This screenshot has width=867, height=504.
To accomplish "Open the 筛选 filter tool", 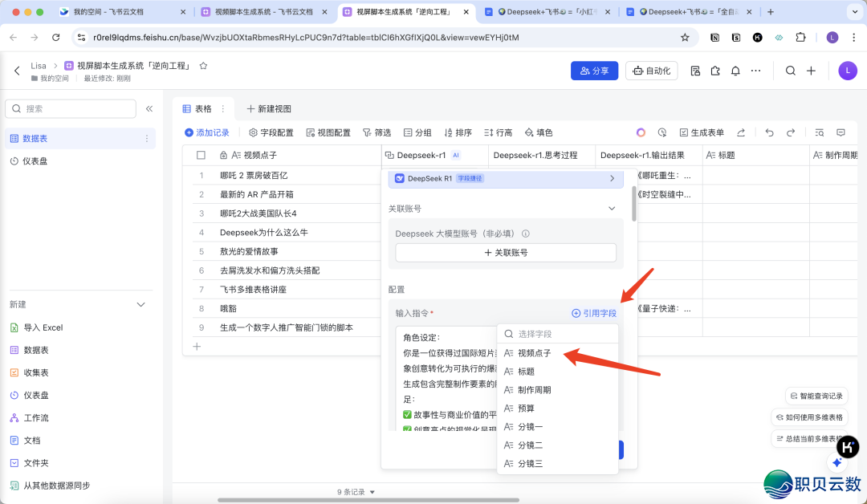I will point(377,132).
